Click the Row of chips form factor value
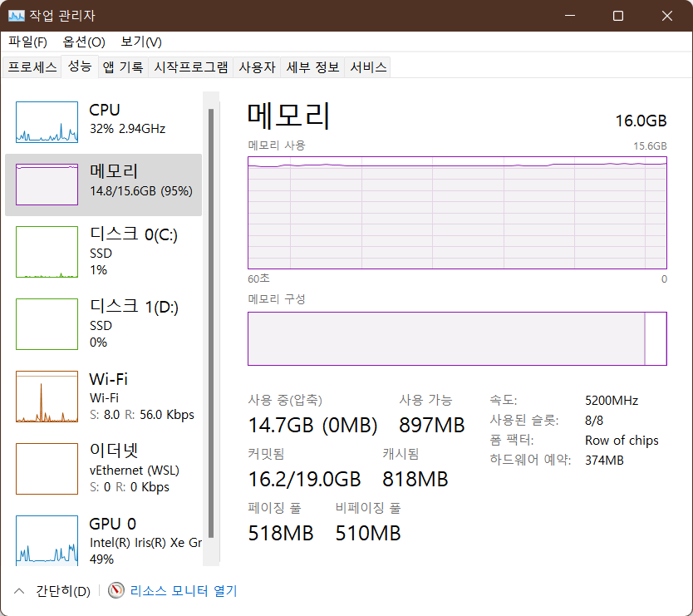 [x=622, y=441]
